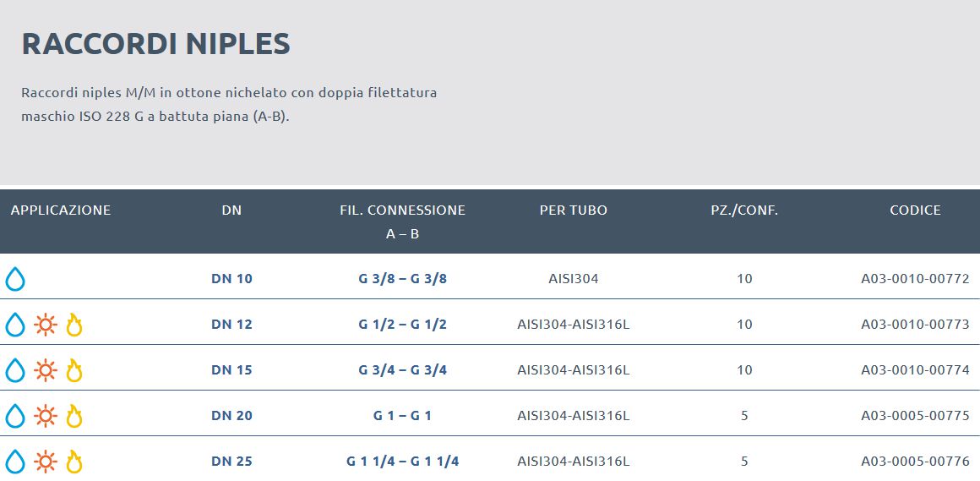Click the G 1 – G 1 connection text

click(402, 416)
